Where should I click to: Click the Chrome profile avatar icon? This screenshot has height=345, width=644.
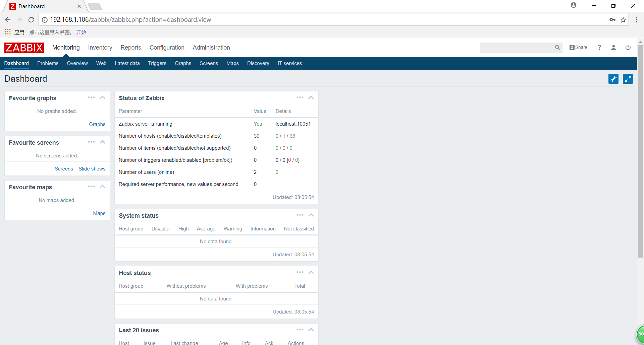574,5
